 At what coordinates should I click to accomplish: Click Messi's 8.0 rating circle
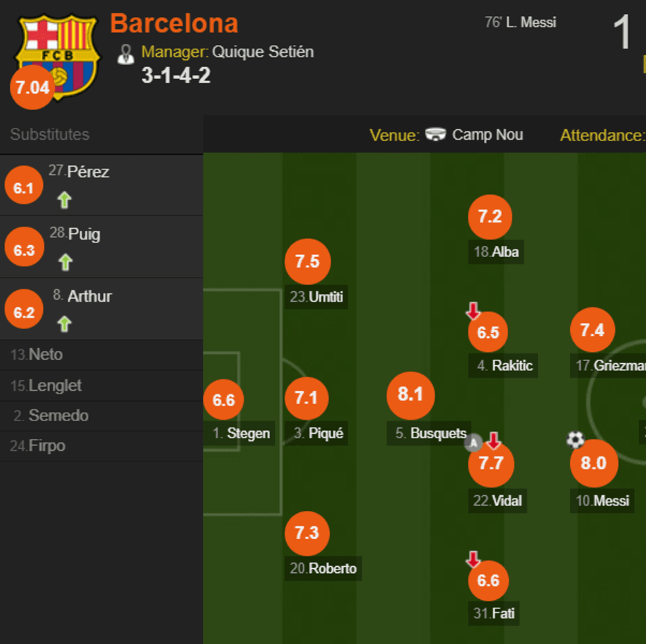pyautogui.click(x=593, y=463)
